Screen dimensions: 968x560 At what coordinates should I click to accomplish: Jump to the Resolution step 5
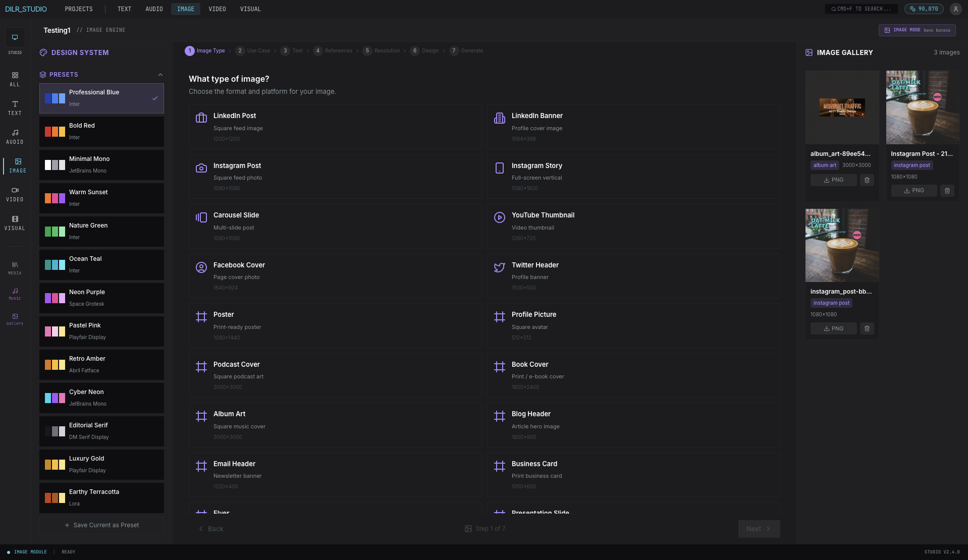coord(382,51)
